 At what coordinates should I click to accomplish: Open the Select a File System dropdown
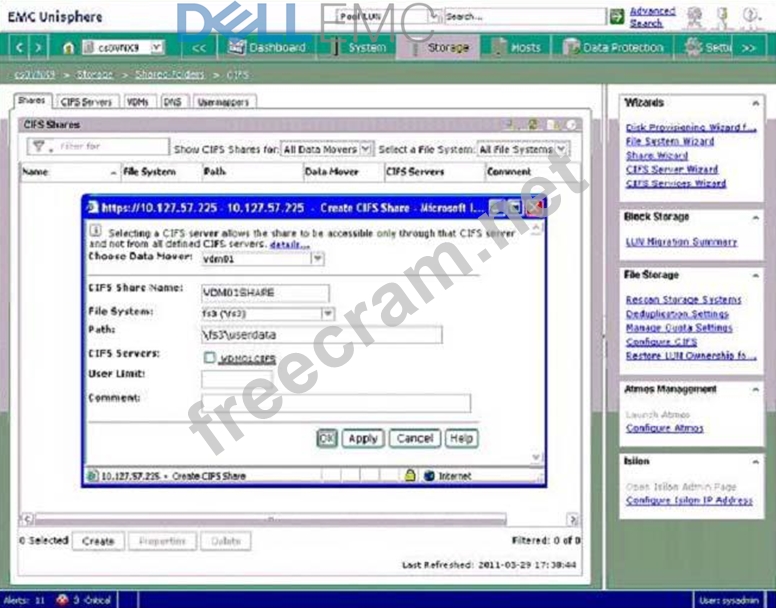click(x=561, y=149)
